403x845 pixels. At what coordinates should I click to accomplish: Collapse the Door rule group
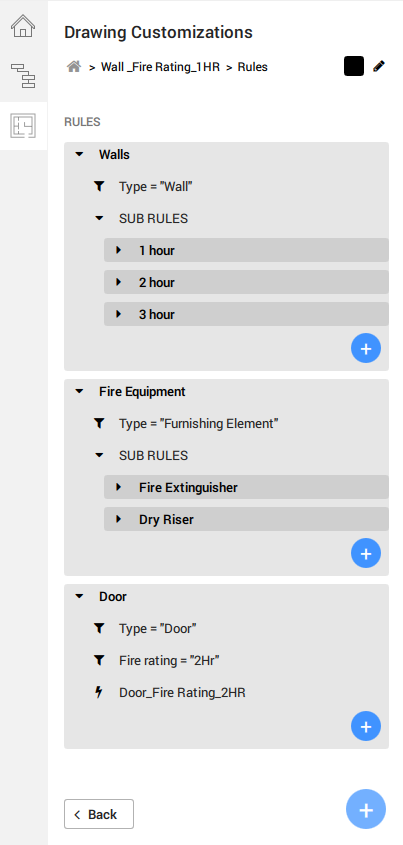pyautogui.click(x=80, y=597)
